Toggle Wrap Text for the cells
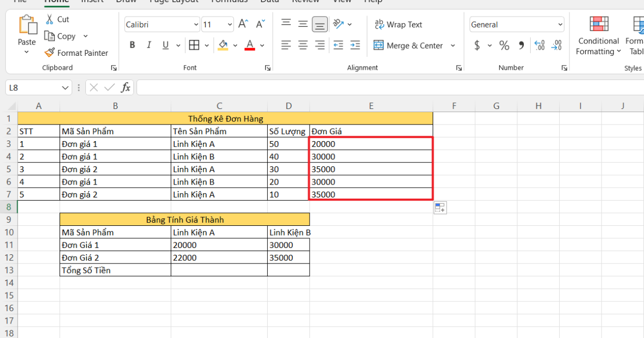644x338 pixels. (x=398, y=24)
